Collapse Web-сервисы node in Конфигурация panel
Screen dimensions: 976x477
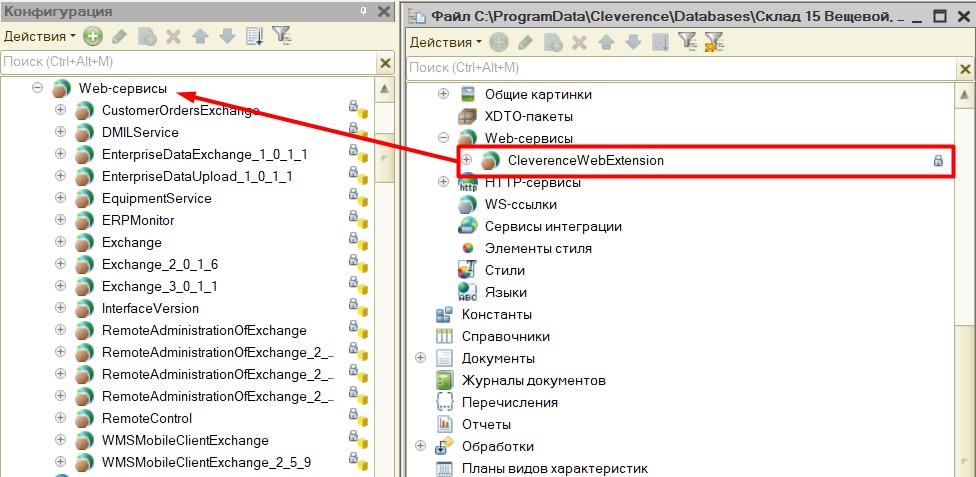pos(37,88)
